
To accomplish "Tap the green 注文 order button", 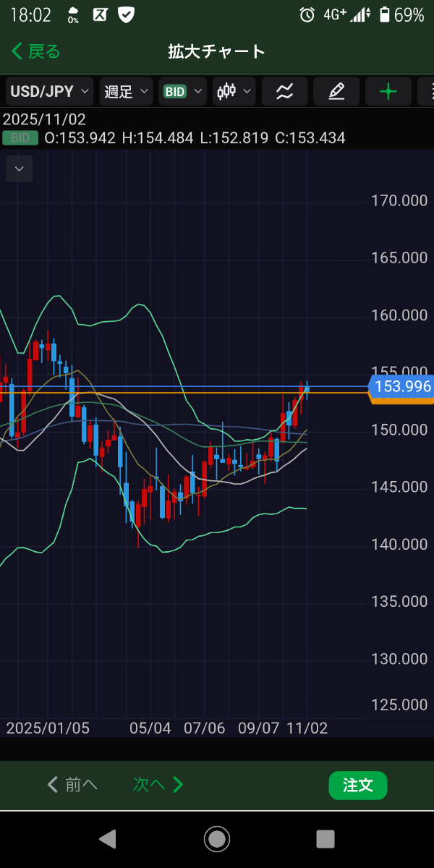I will tap(357, 785).
